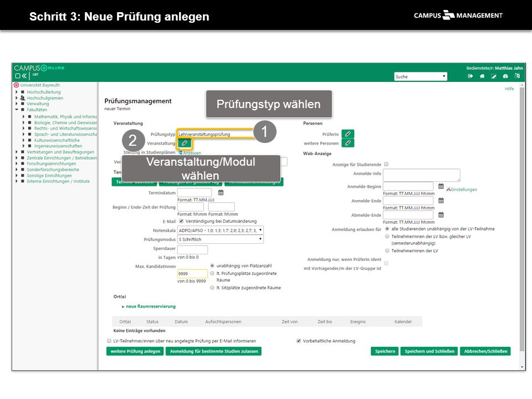This screenshot has height=399, width=532.
Task: Open the dashboard gauge icon in header
Action: click(505, 76)
